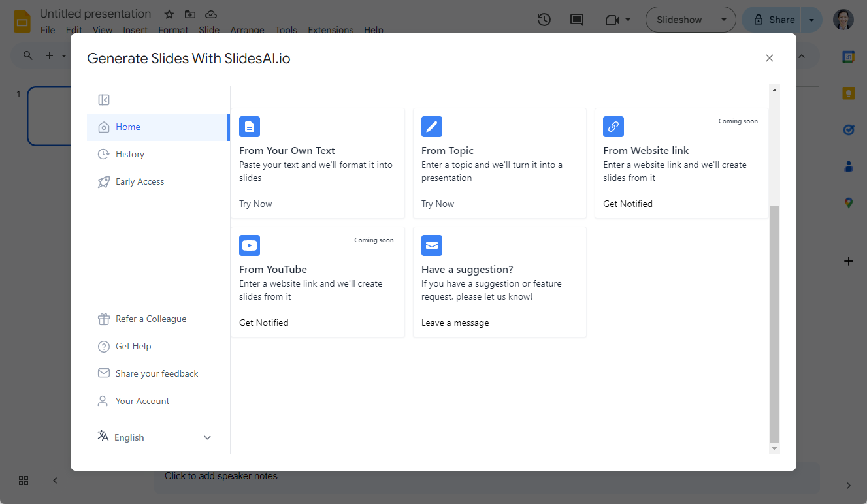Open Contacts side panel icon
This screenshot has width=867, height=504.
(x=849, y=166)
